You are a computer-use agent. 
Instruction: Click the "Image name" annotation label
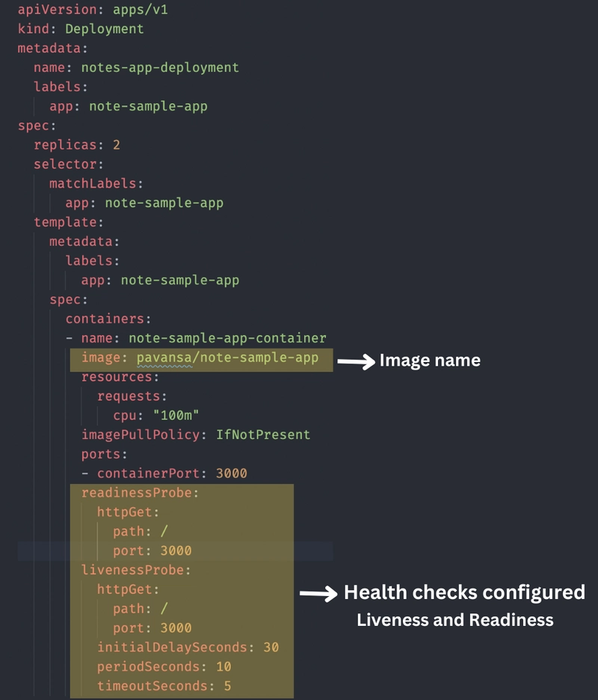click(430, 360)
